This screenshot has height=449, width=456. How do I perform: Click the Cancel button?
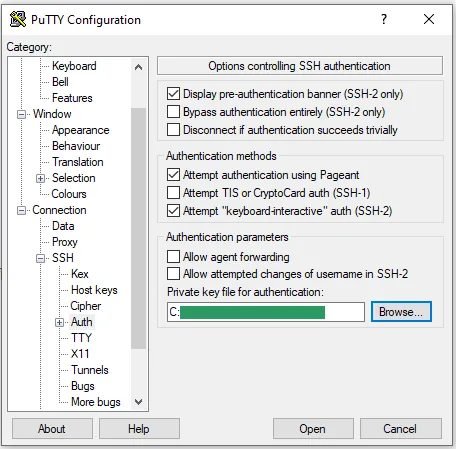point(401,429)
